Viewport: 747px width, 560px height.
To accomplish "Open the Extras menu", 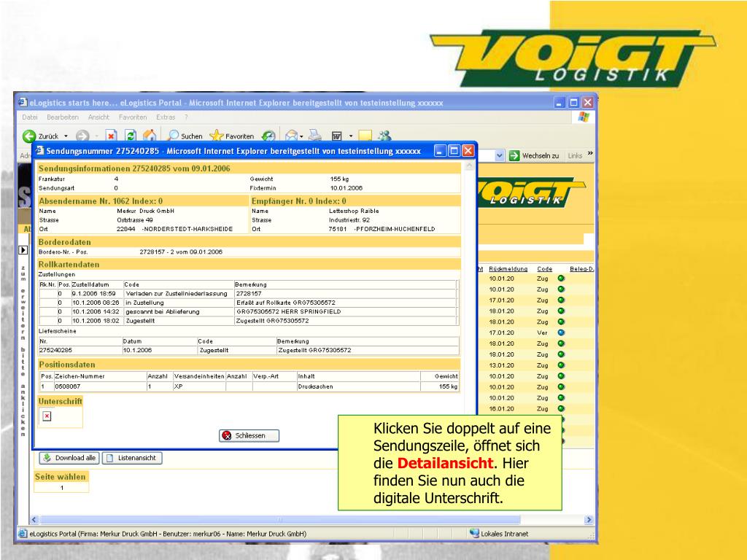I will [x=166, y=117].
